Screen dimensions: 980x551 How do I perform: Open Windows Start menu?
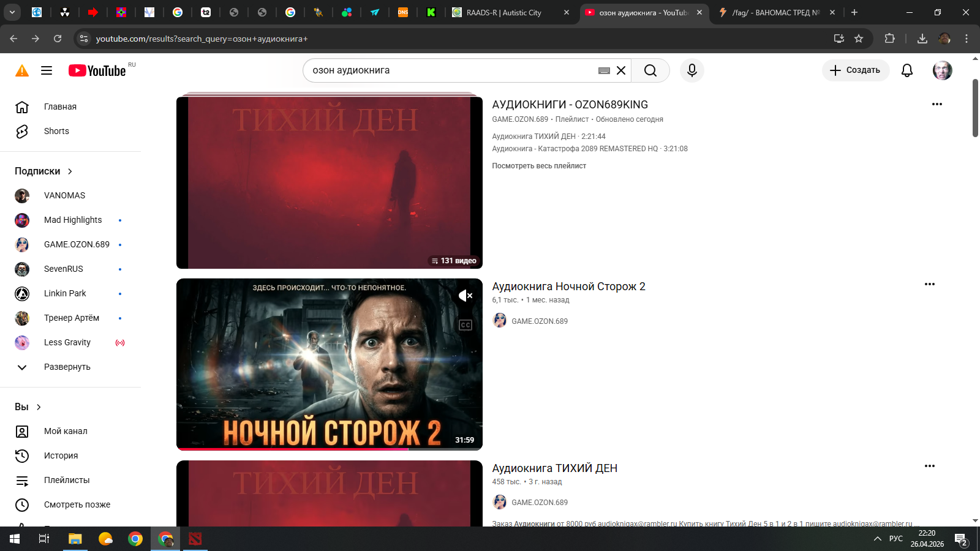pyautogui.click(x=15, y=539)
